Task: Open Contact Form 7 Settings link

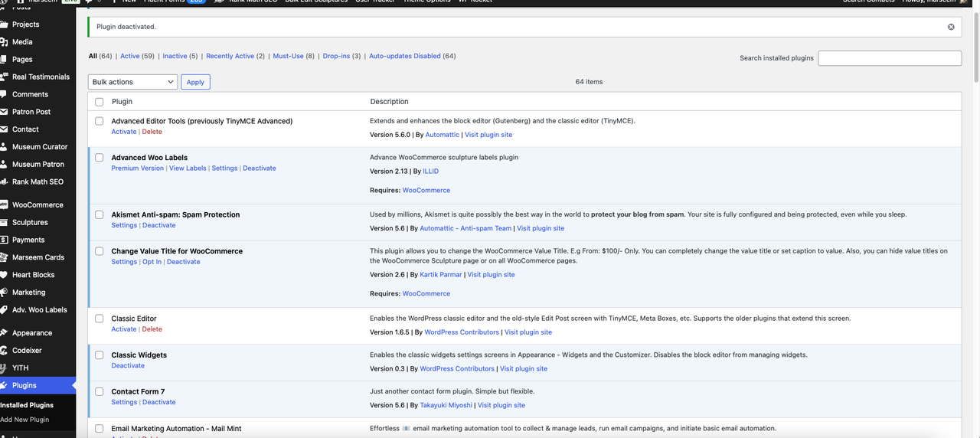Action: tap(124, 402)
